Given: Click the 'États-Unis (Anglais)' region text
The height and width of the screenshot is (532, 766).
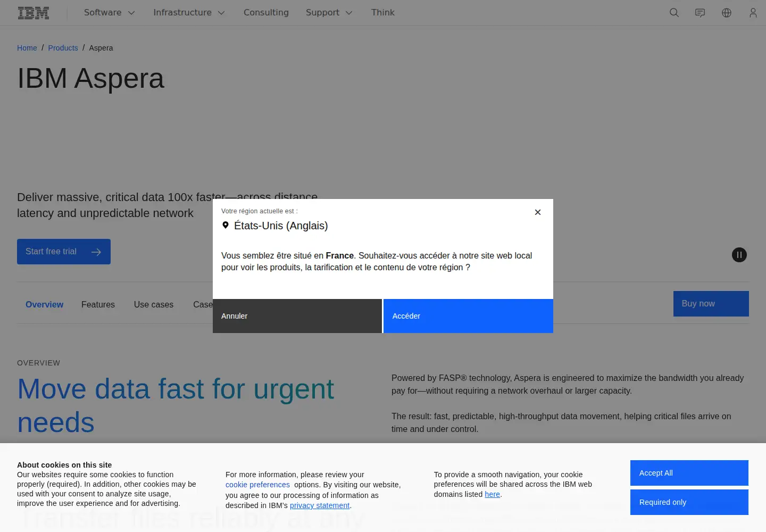Looking at the screenshot, I should [281, 226].
